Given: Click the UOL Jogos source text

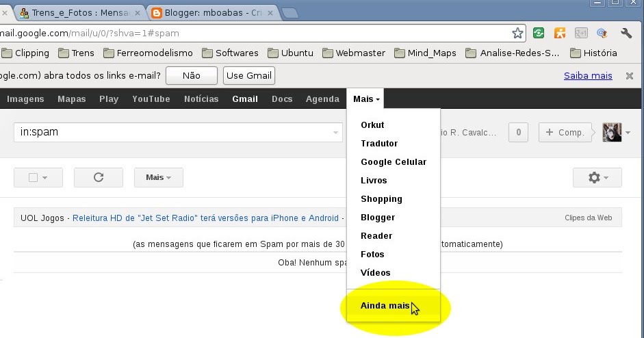Looking at the screenshot, I should click(42, 218).
